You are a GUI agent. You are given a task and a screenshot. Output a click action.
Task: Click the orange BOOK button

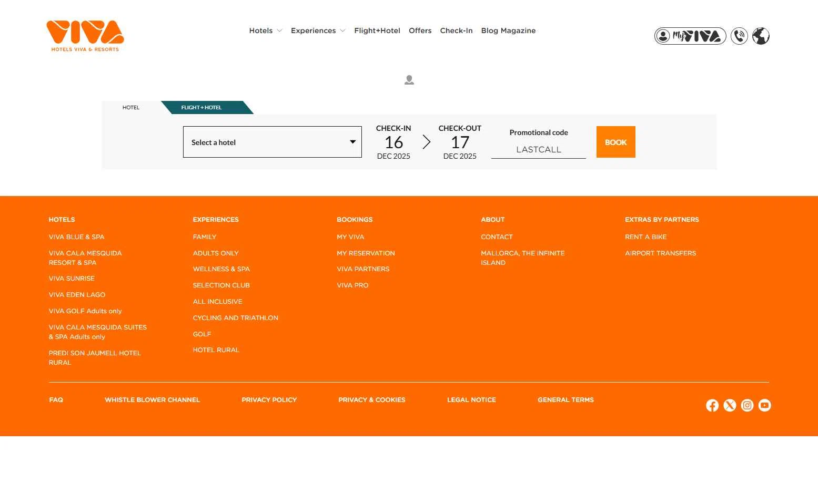coord(616,142)
